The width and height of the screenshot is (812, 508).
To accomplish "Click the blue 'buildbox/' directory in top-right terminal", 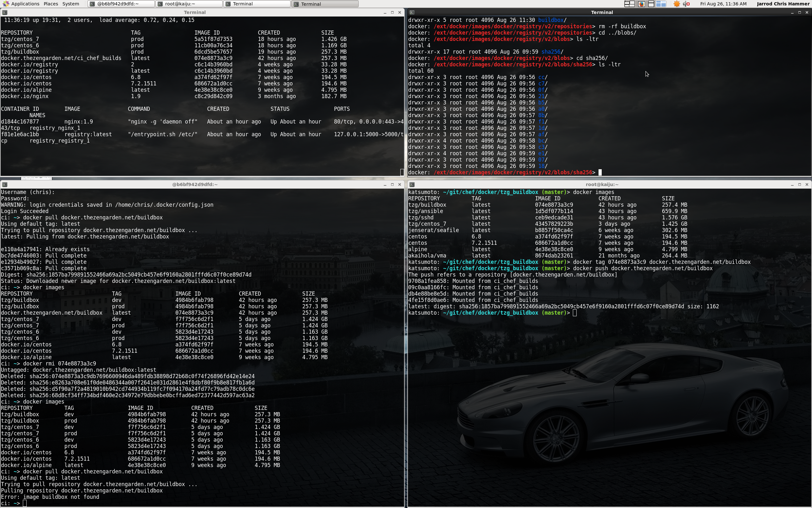I will point(552,20).
